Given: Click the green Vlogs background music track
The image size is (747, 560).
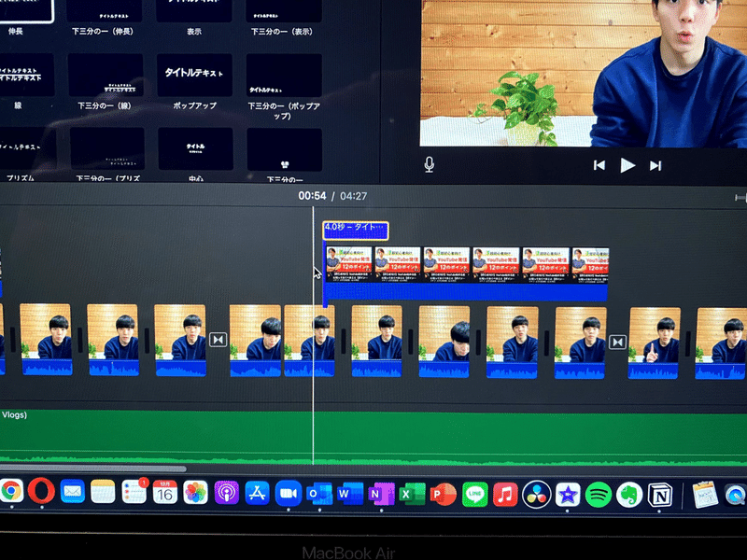Looking at the screenshot, I should (x=373, y=437).
